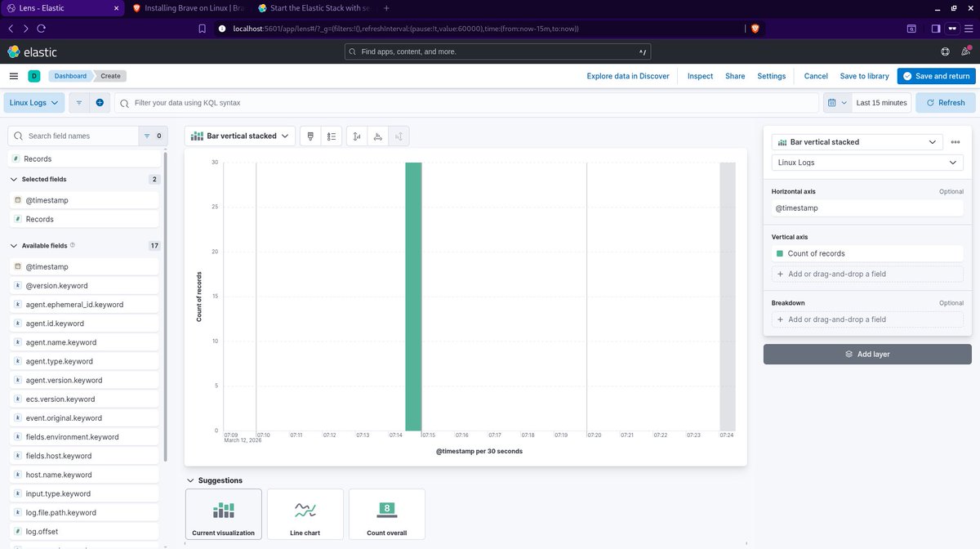
Task: Click Explore data in Discover
Action: pyautogui.click(x=628, y=76)
